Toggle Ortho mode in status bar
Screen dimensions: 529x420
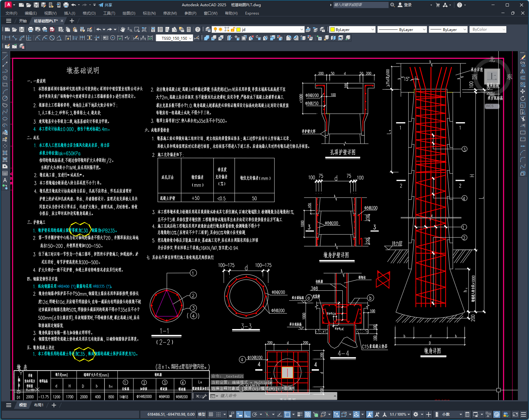247,414
